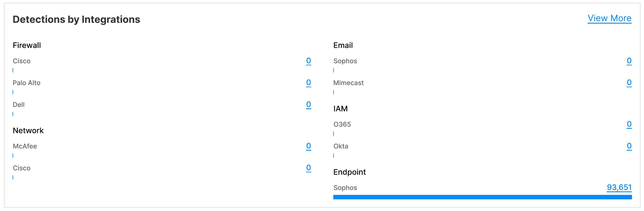Screen dimensions: 644x211
Task: Open the 93,651 Endpoint Sophos detections
Action: click(x=619, y=187)
